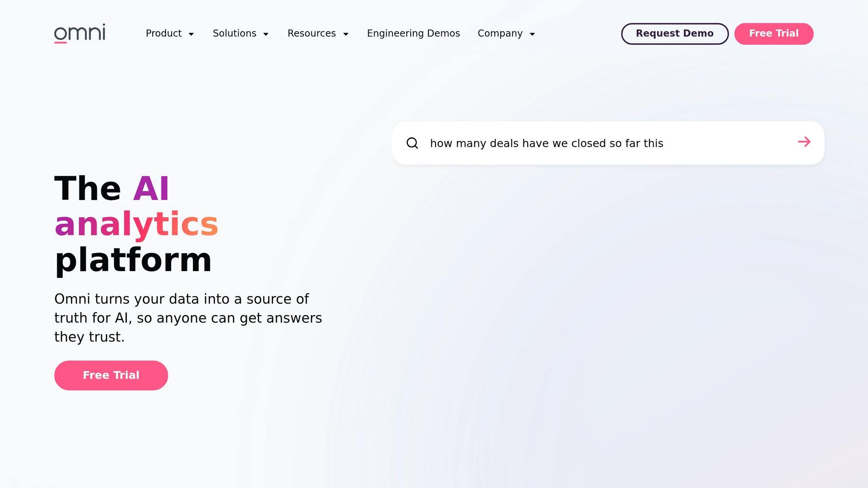Click the caret beside Resources
This screenshot has height=488, width=868.
tap(345, 34)
